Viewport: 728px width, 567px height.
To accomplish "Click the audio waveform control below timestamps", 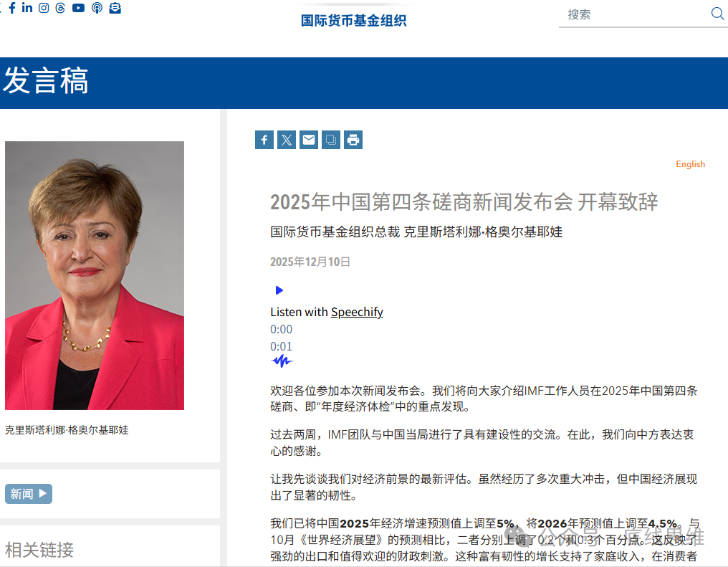I will coord(282,361).
